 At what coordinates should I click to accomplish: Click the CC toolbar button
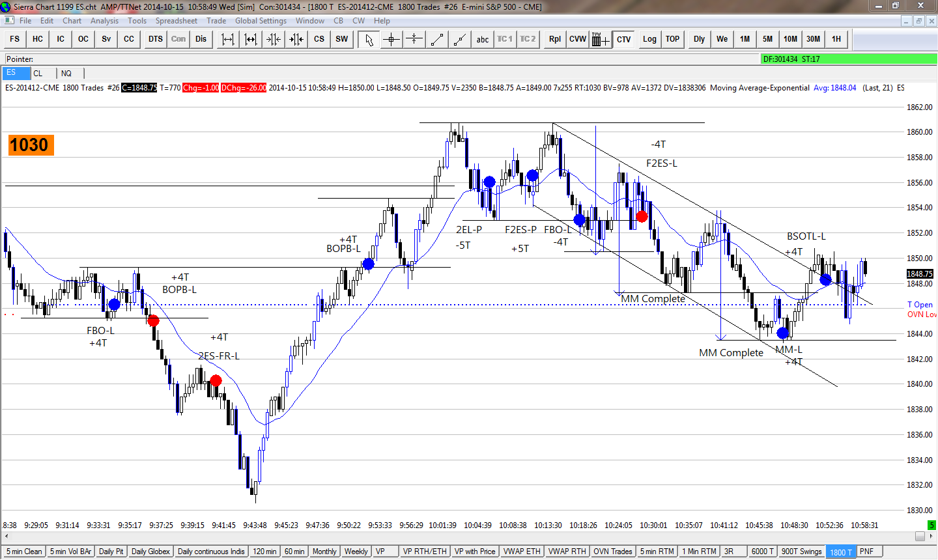pyautogui.click(x=129, y=39)
